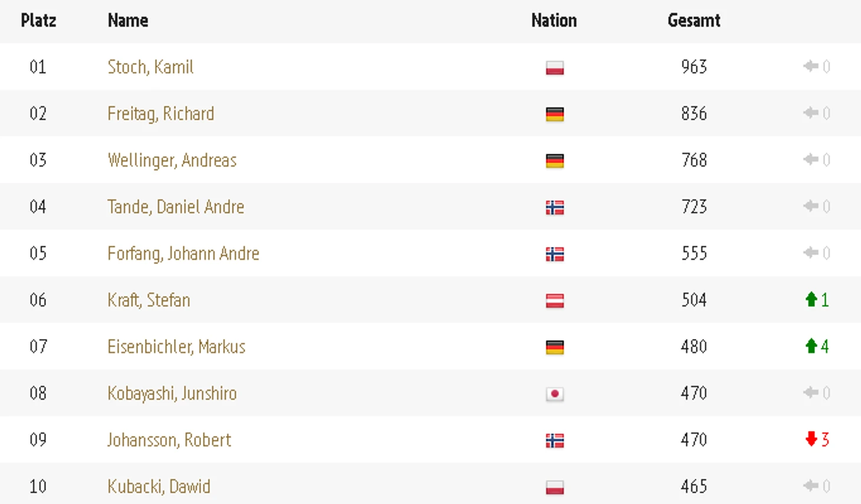
Task: Click the Polish flag next to Dawid Kubacki
Action: (554, 487)
